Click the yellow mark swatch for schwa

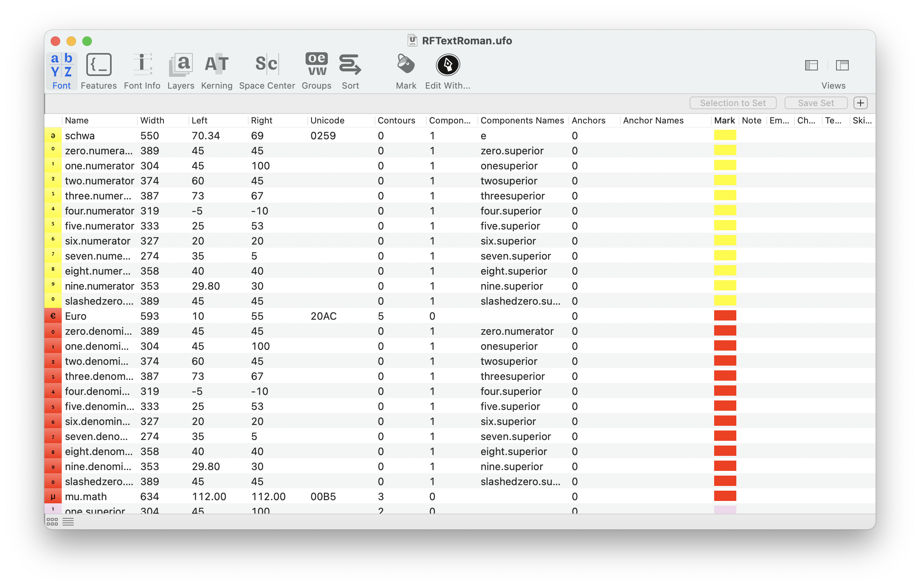pyautogui.click(x=725, y=135)
